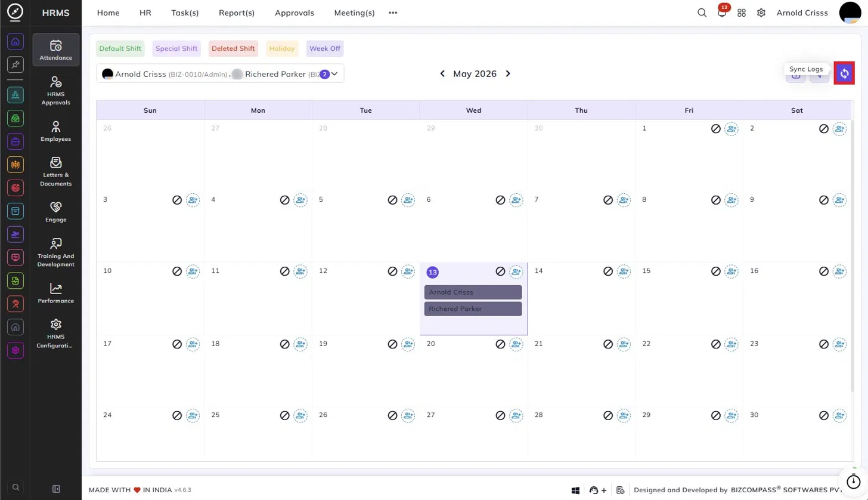868x500 pixels.
Task: Click the pin icon in left rail
Action: [15, 64]
